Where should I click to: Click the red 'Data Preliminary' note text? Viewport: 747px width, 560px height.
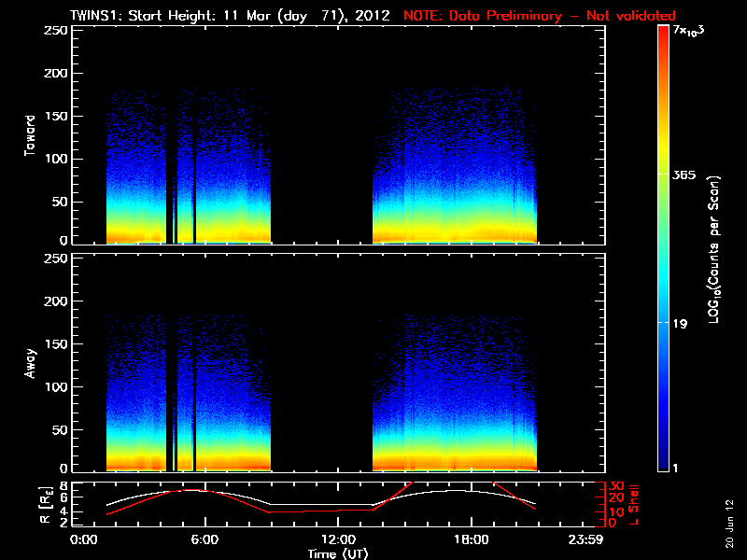(539, 16)
